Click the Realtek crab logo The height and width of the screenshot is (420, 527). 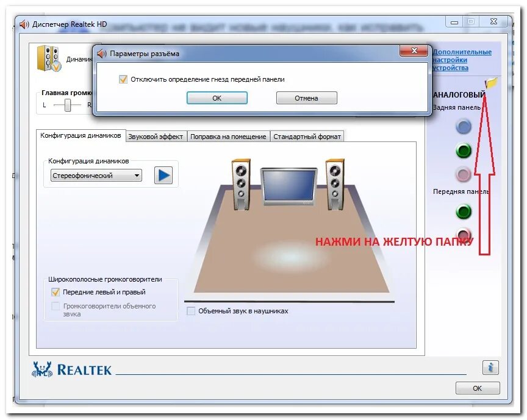[x=42, y=369]
